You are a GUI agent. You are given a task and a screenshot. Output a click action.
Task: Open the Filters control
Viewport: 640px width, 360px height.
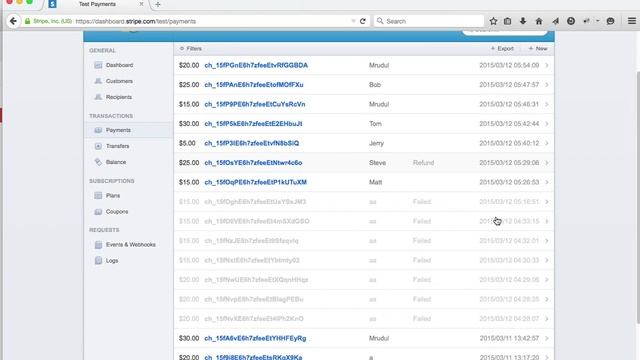click(x=191, y=49)
